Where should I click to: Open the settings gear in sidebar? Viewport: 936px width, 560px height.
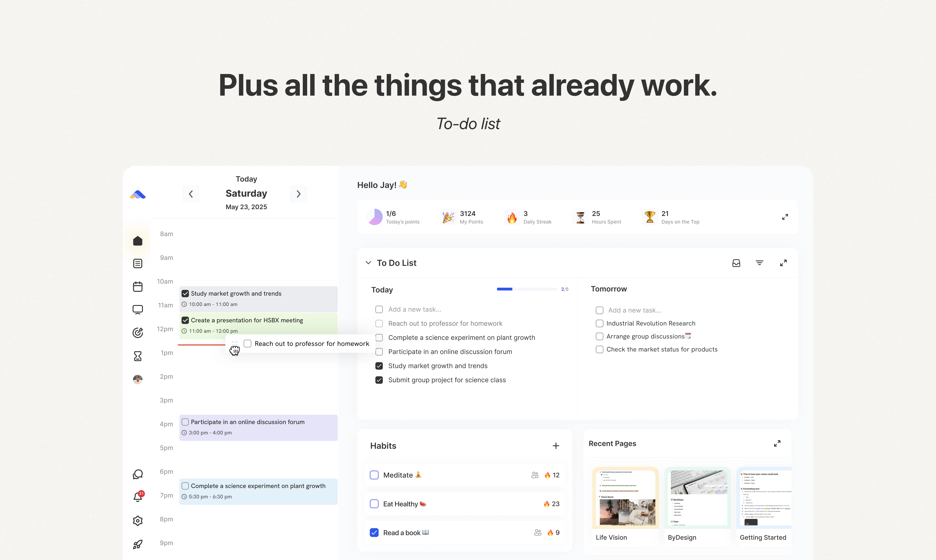coord(138,521)
